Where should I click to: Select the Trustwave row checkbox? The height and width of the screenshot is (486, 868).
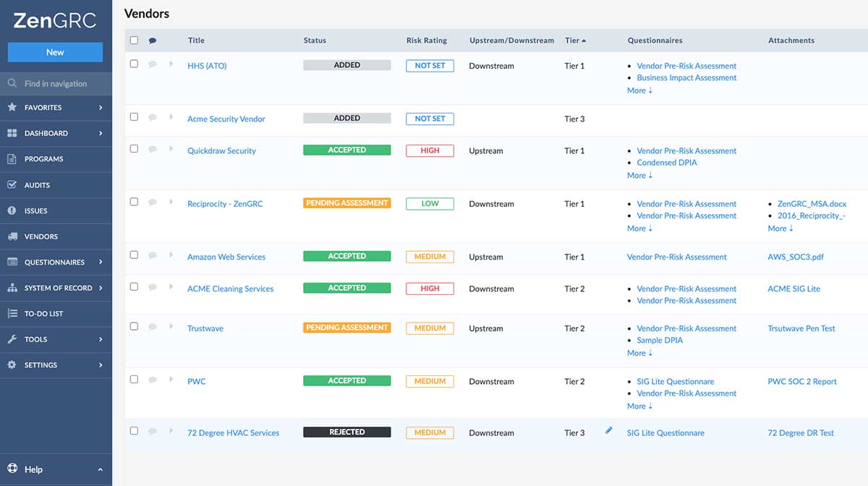[134, 326]
